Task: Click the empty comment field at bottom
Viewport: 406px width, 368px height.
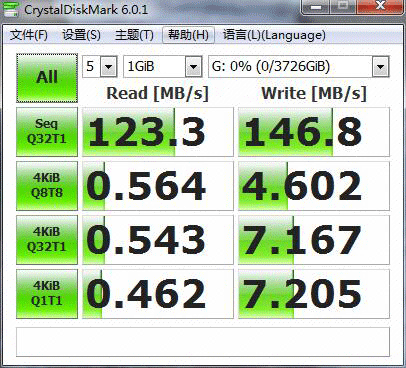Action: pos(203,342)
